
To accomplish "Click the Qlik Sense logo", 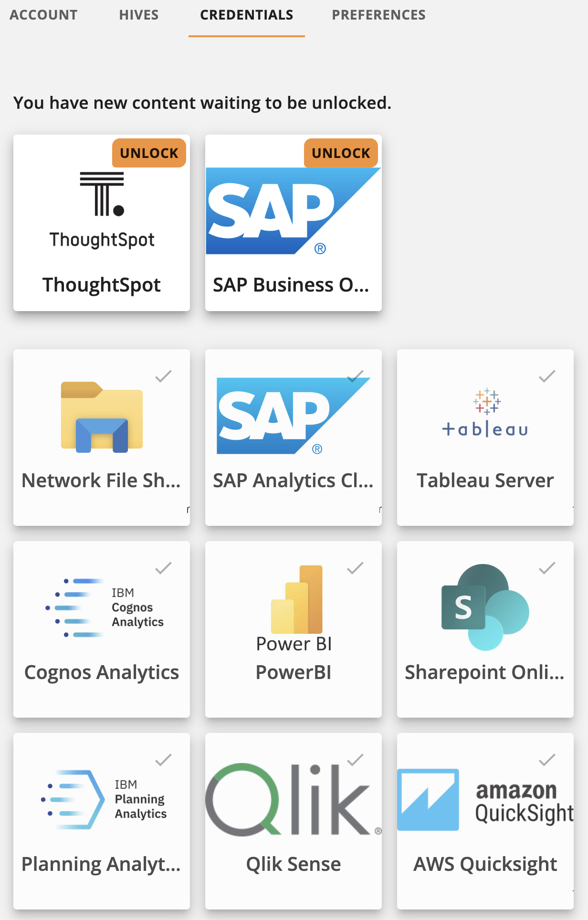I will [294, 799].
